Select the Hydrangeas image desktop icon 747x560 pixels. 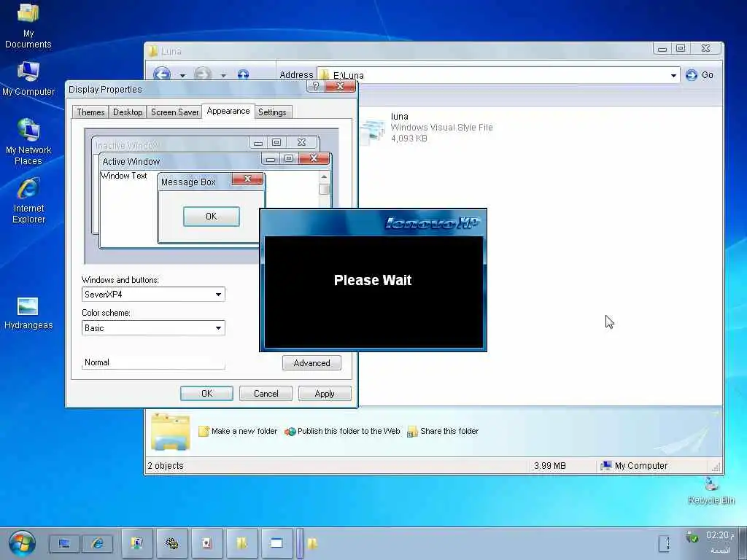click(x=28, y=313)
